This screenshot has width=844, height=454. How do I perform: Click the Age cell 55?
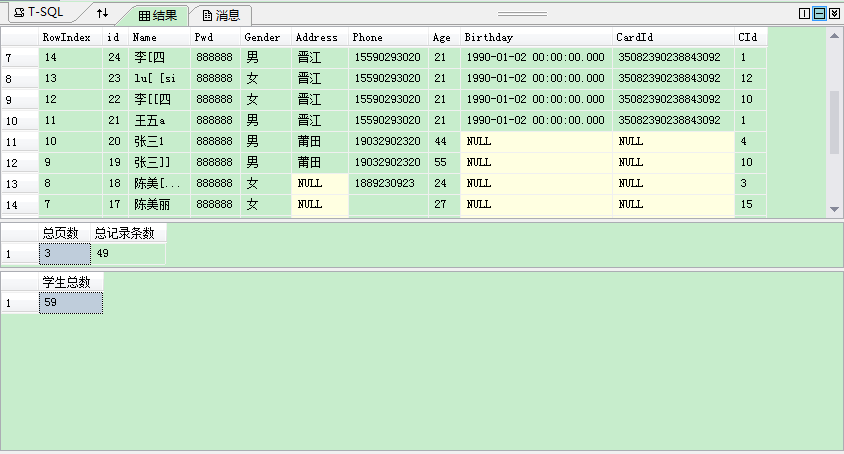point(445,162)
